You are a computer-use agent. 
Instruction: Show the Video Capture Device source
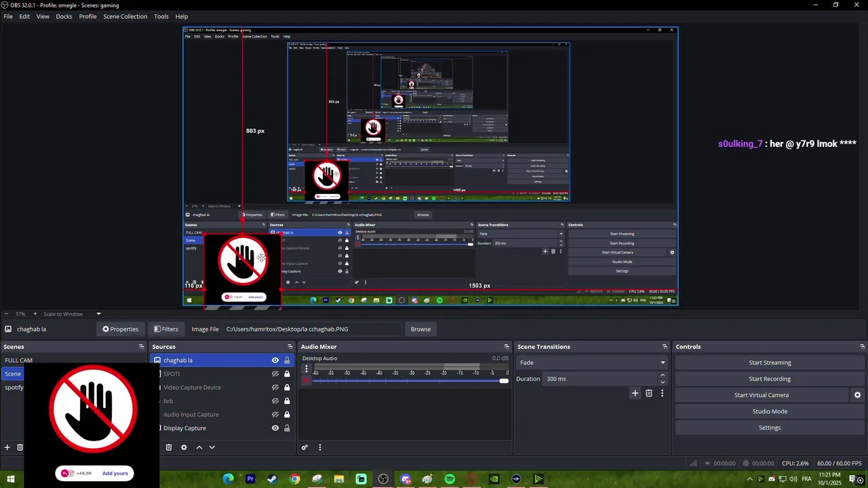[x=275, y=388]
